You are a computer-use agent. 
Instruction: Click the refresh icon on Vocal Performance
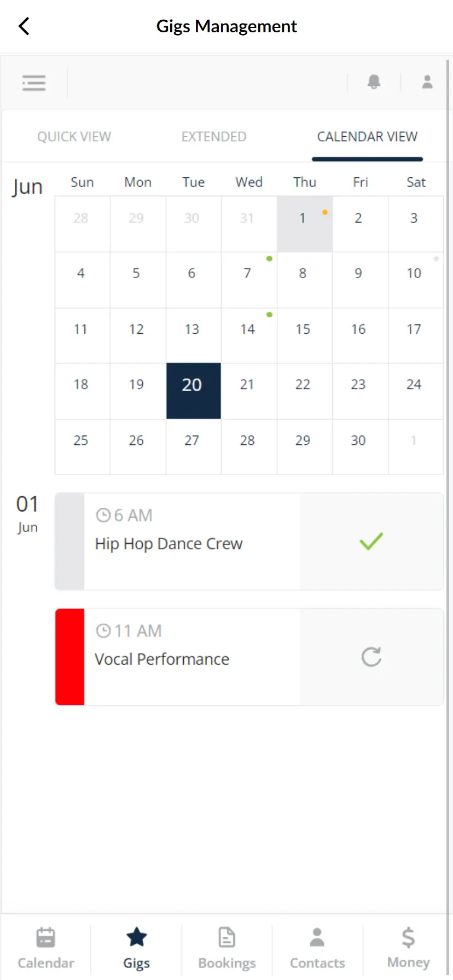point(371,657)
